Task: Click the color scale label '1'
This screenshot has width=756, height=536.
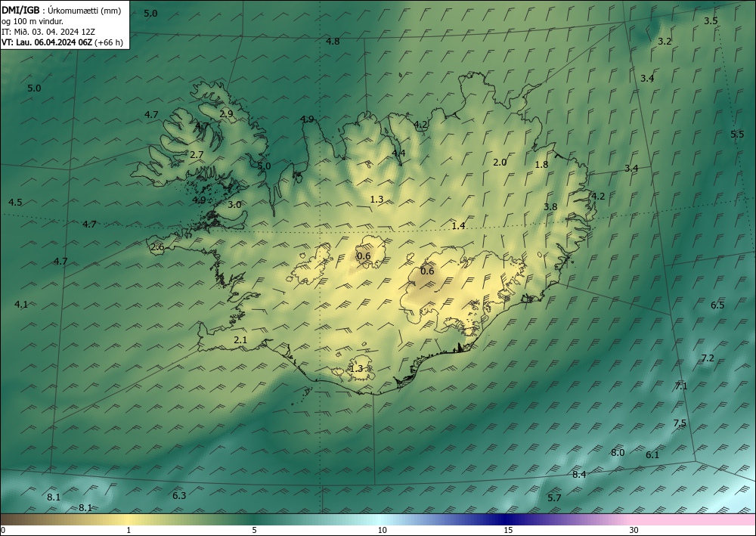Action: click(129, 530)
